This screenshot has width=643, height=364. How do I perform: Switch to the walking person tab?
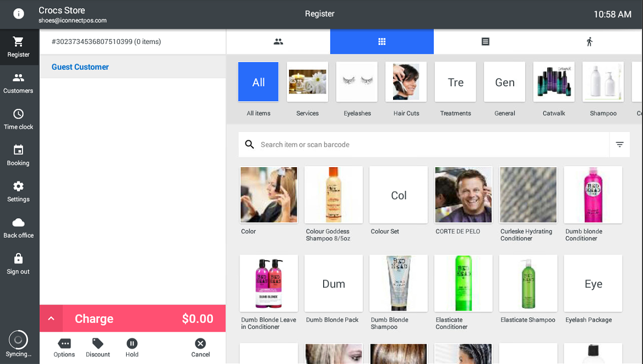589,41
